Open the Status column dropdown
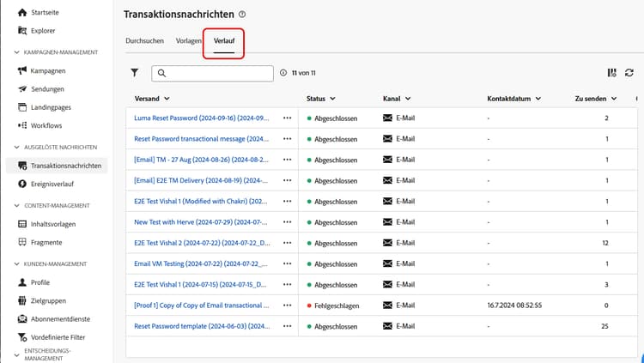 pos(332,99)
